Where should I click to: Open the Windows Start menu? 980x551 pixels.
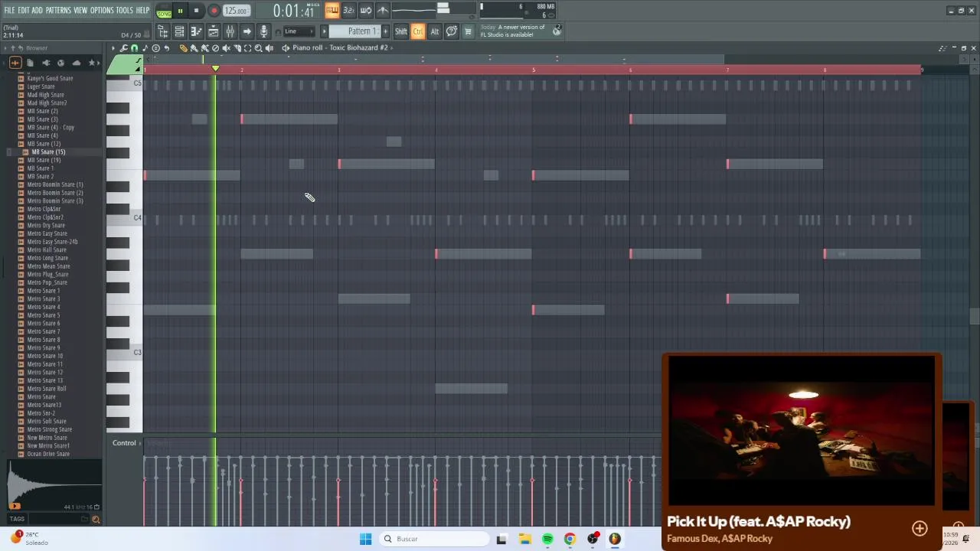click(365, 539)
